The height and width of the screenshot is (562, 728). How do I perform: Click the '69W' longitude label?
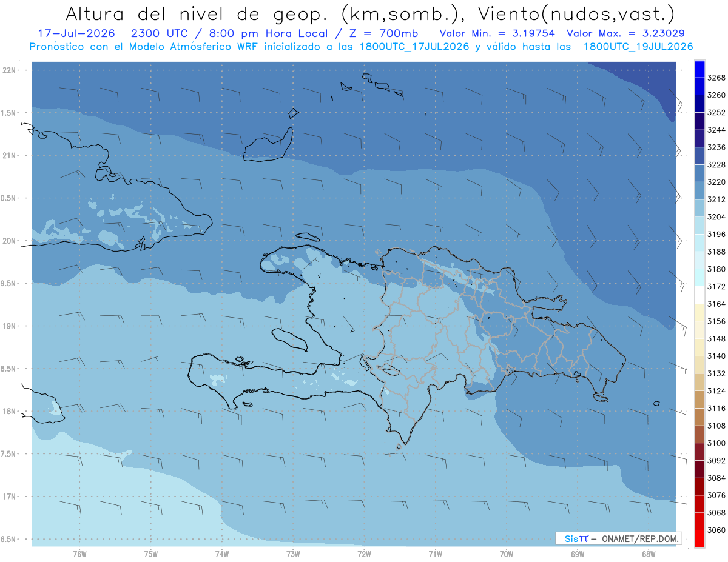tap(578, 554)
